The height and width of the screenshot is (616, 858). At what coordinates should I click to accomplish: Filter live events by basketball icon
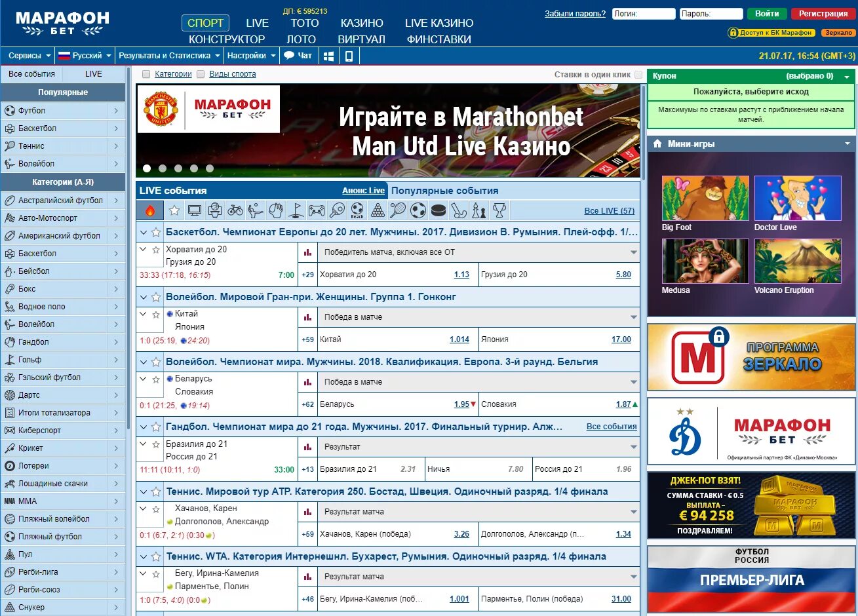pyautogui.click(x=215, y=210)
